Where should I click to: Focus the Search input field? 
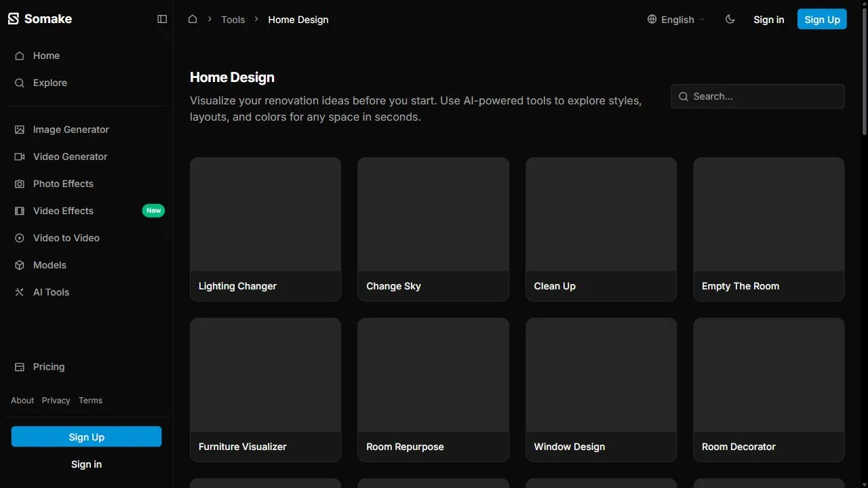(x=757, y=96)
